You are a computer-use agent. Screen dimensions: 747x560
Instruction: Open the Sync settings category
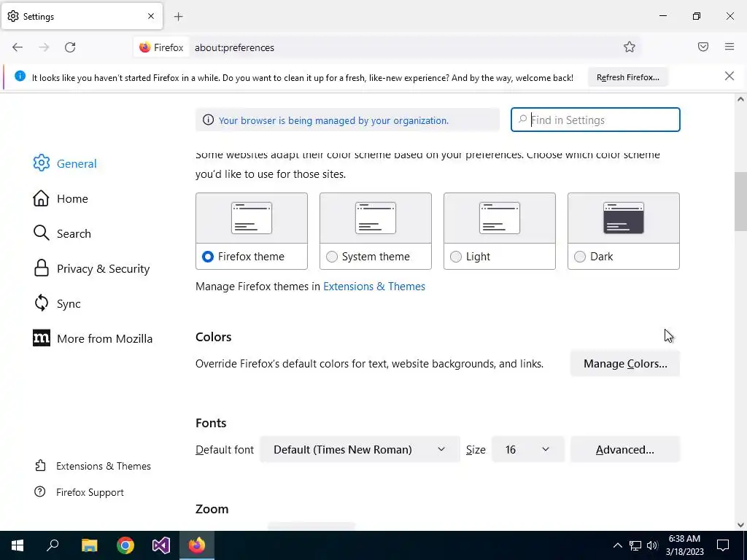point(68,304)
